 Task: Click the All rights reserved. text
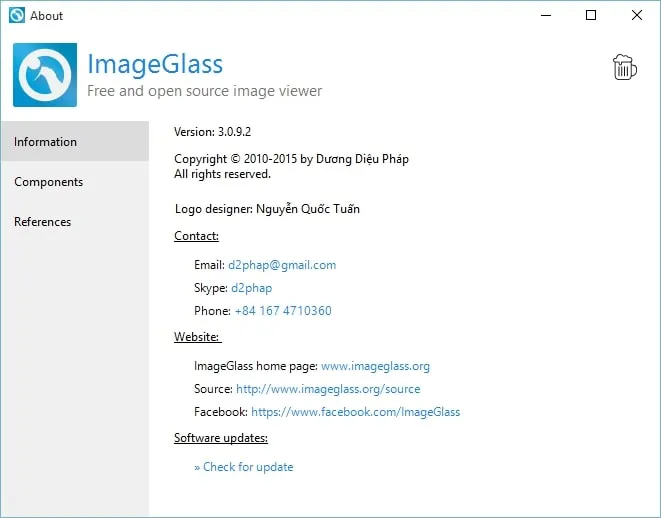222,174
